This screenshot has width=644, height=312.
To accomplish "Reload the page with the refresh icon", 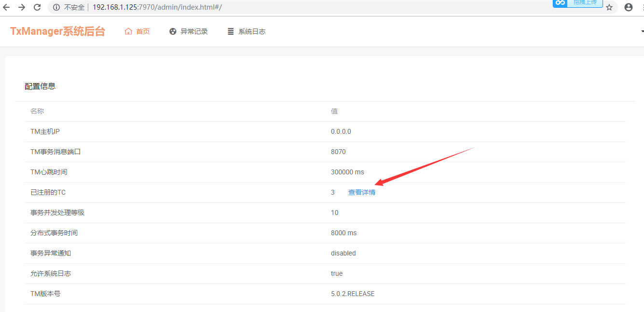I will 37,7.
